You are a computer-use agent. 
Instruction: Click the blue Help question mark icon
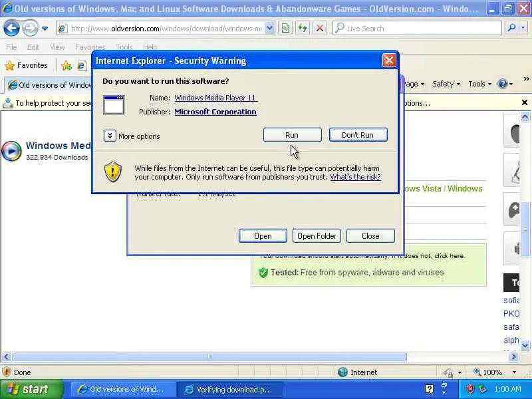(503, 84)
